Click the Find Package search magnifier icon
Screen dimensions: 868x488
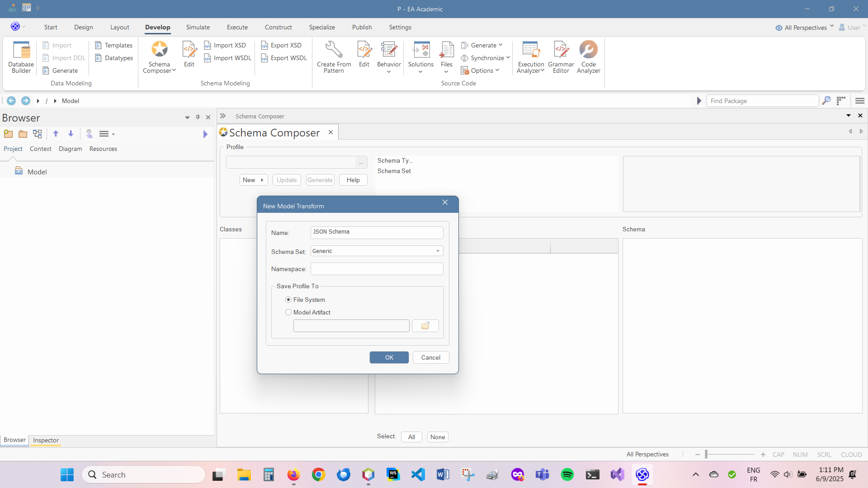point(826,101)
